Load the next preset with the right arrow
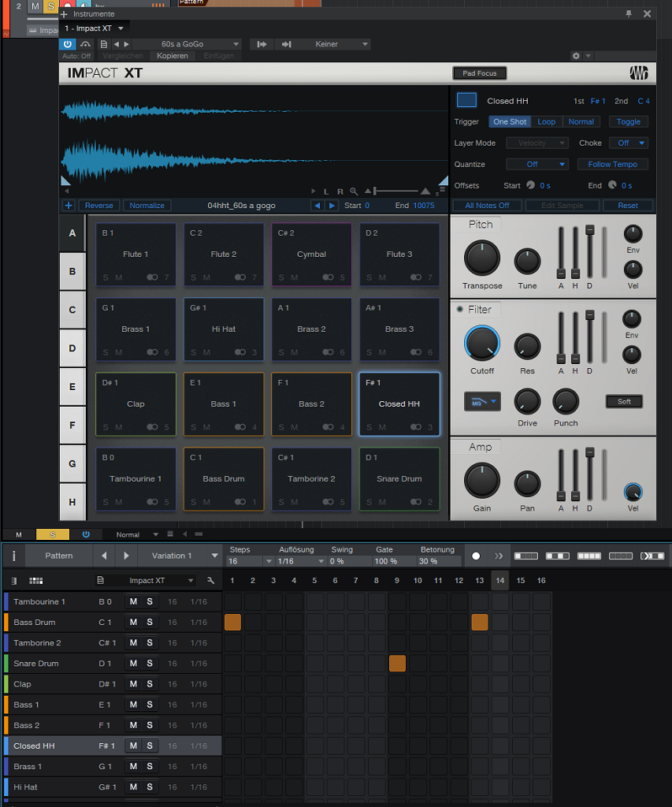Viewport: 672px width, 807px height. tap(127, 44)
